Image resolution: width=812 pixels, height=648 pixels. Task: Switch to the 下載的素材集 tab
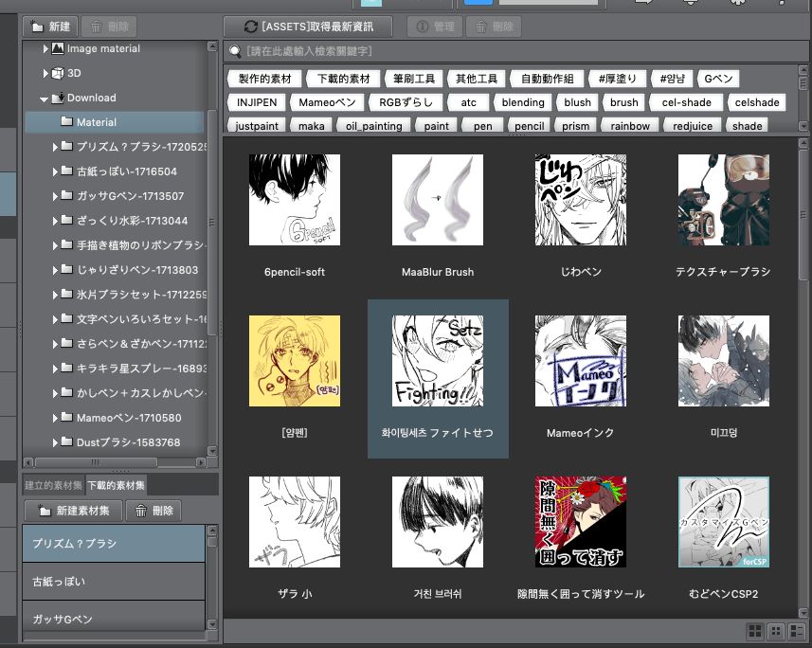[x=117, y=485]
